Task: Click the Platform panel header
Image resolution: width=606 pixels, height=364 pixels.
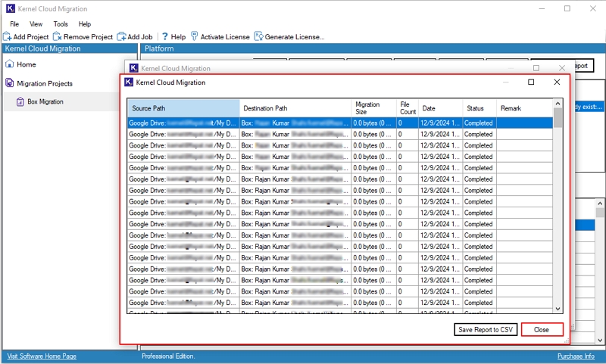Action: pyautogui.click(x=373, y=48)
